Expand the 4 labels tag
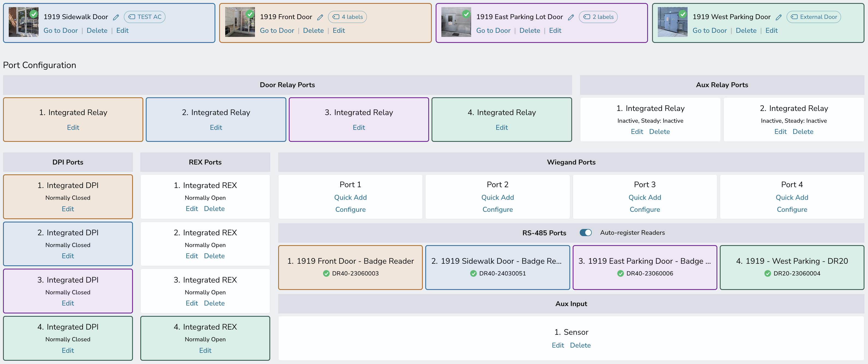The height and width of the screenshot is (364, 868). pos(347,17)
